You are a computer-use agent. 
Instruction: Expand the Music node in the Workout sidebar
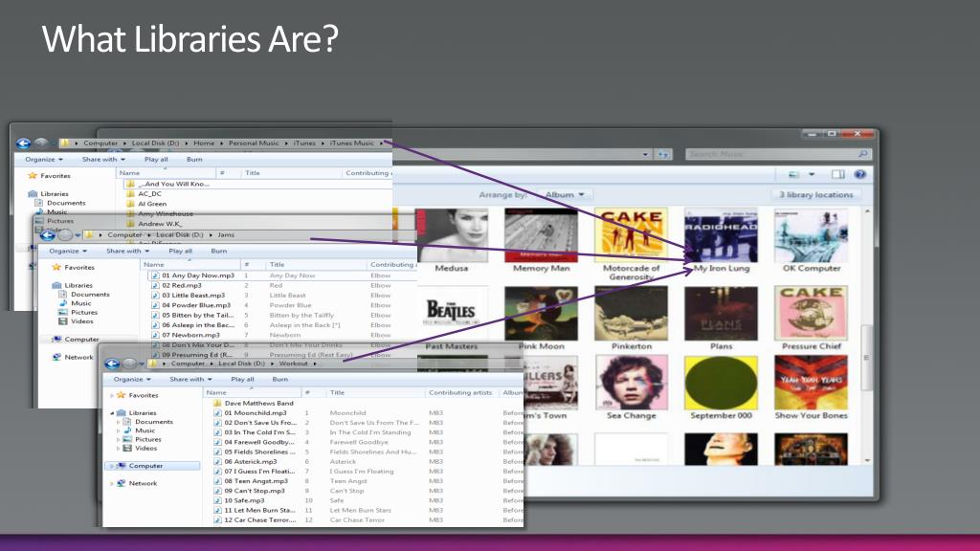click(x=118, y=431)
